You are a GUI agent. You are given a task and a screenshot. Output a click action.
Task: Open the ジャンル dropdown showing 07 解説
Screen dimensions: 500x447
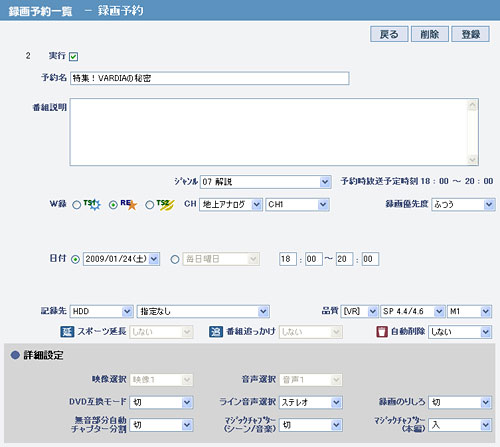point(266,182)
